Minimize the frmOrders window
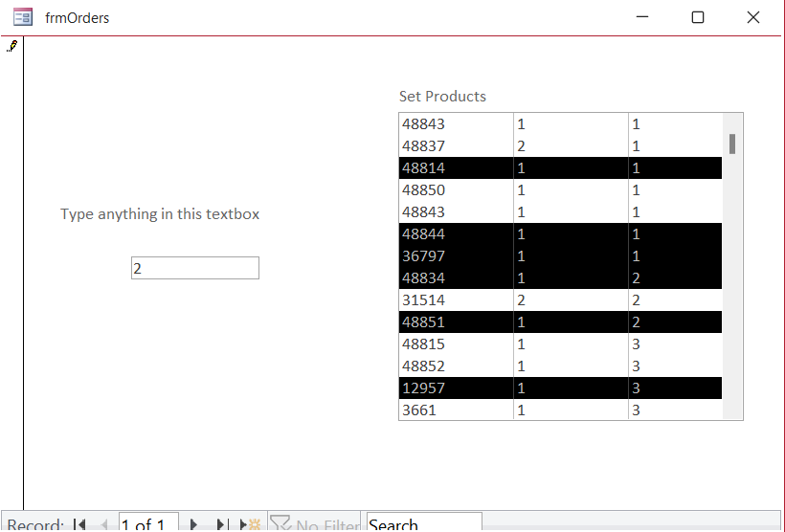 point(642,17)
